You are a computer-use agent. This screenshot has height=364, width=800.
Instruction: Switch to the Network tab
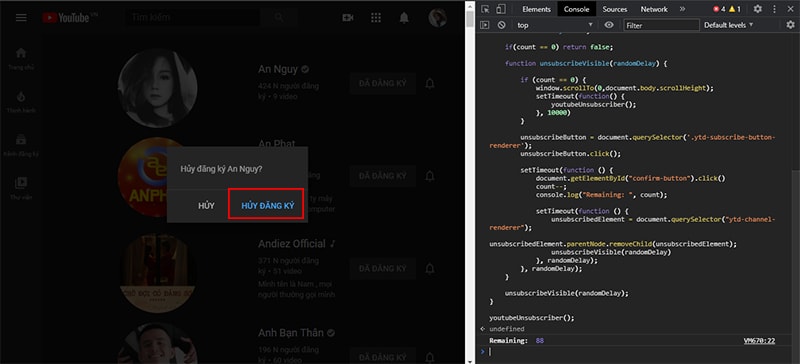[654, 9]
